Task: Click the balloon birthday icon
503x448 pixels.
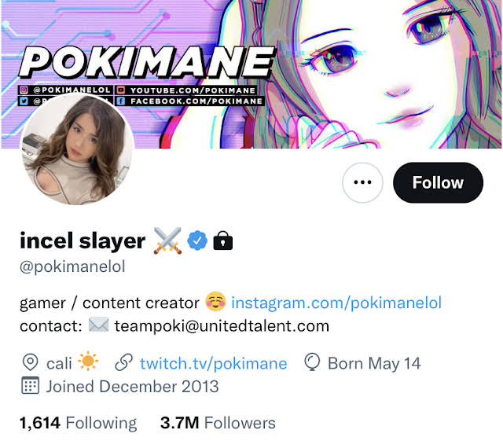Action: (x=312, y=362)
